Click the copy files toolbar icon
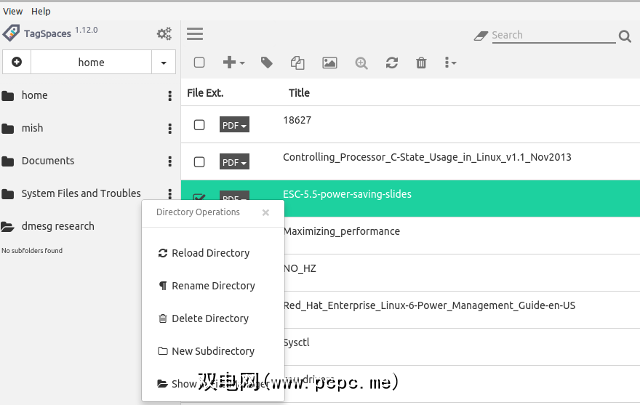The image size is (640, 405). pos(297,62)
